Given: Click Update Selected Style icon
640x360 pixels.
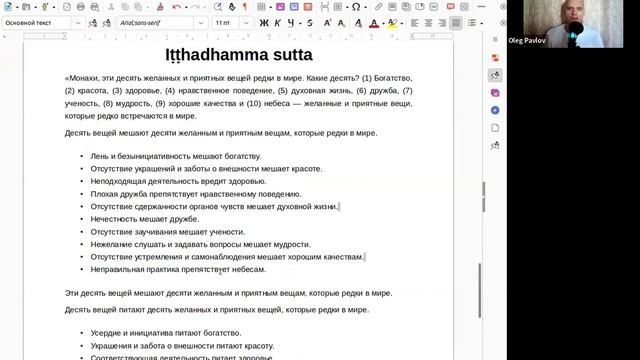Looking at the screenshot, I should [93, 23].
